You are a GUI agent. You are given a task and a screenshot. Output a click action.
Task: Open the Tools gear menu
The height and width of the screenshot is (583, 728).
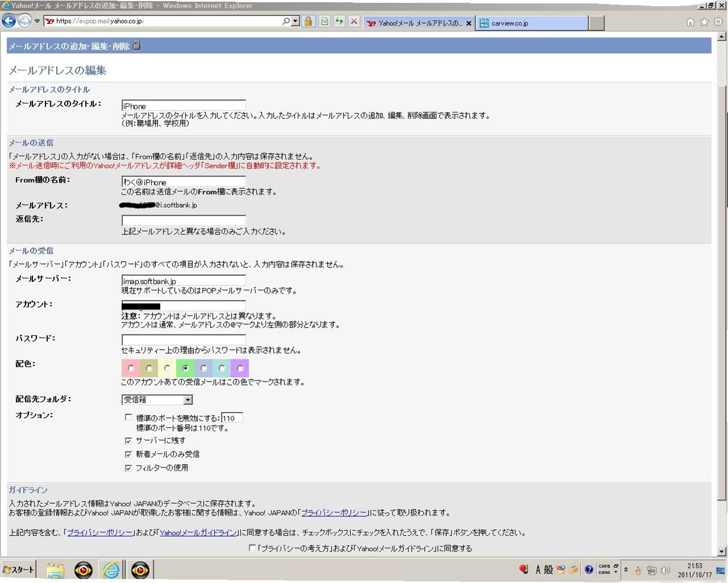(x=718, y=22)
